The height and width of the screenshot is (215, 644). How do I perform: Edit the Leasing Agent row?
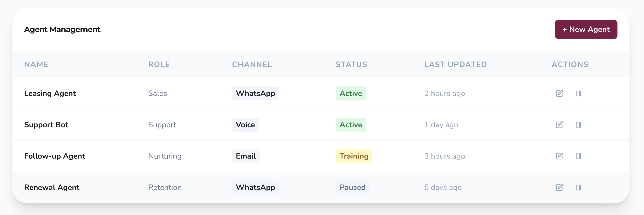[559, 93]
